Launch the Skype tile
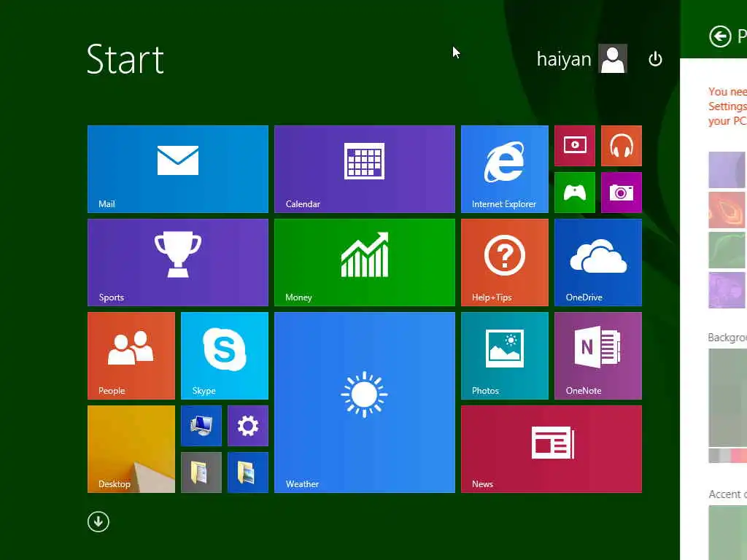Image resolution: width=747 pixels, height=560 pixels. coord(225,356)
